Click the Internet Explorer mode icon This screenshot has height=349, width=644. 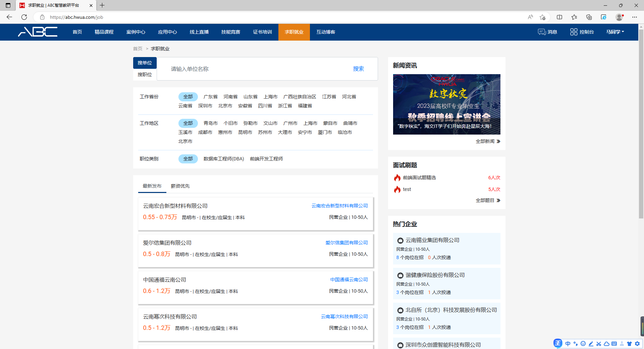click(604, 17)
